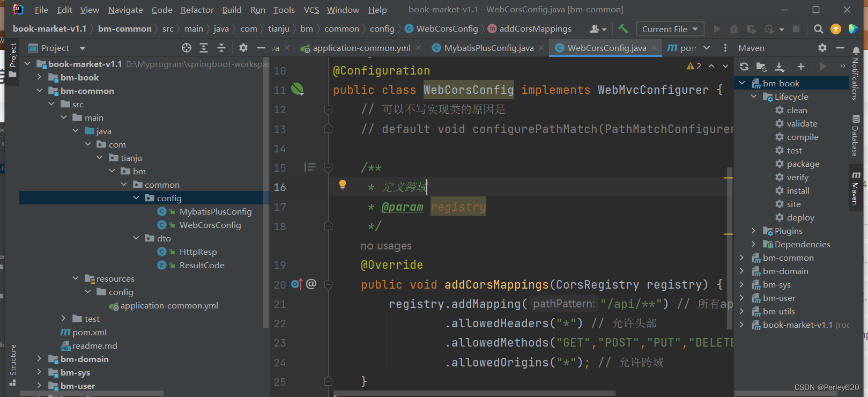Click the warnings indicator showing 2
The width and height of the screenshot is (868, 397).
pyautogui.click(x=694, y=66)
